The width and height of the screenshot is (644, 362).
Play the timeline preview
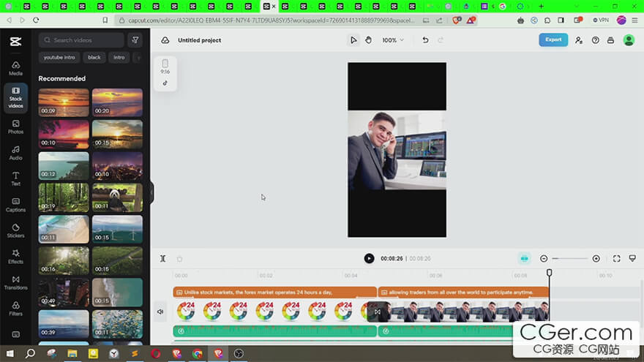pos(369,258)
